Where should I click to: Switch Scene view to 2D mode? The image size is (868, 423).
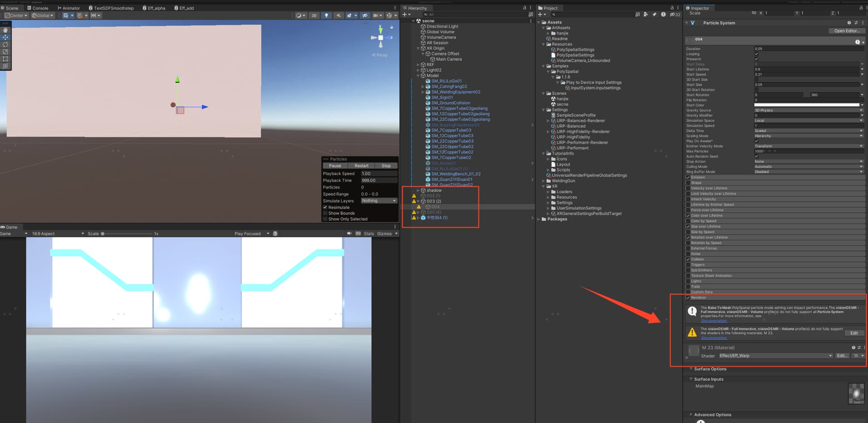(314, 15)
